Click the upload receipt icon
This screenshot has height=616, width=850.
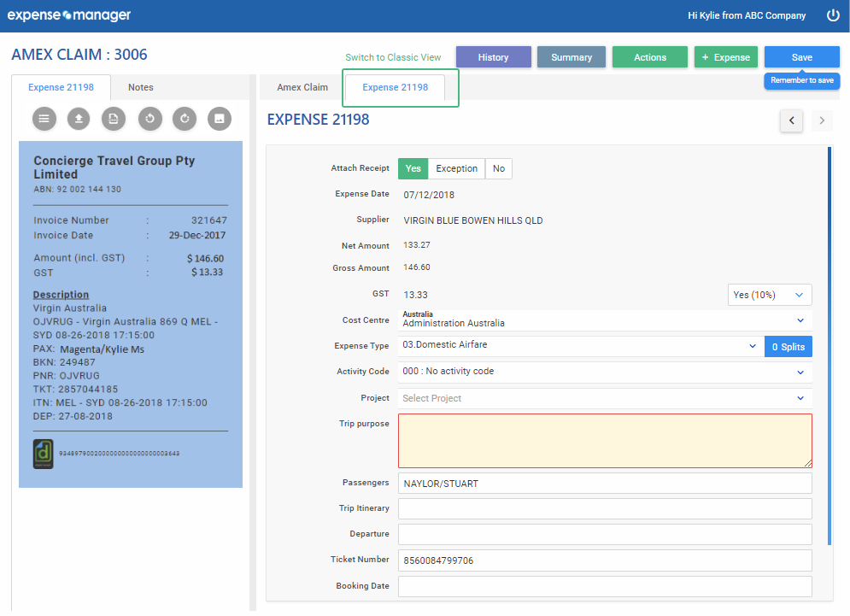pyautogui.click(x=79, y=119)
